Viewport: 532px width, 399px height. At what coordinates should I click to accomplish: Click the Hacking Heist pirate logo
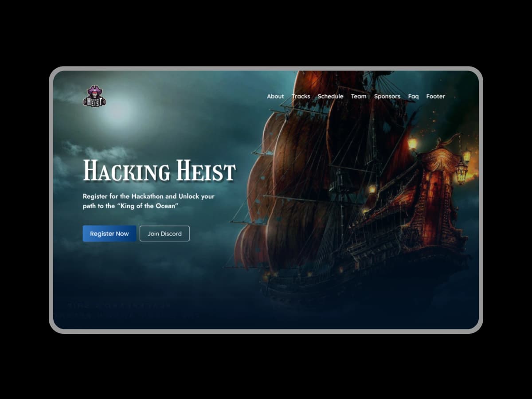pos(95,96)
